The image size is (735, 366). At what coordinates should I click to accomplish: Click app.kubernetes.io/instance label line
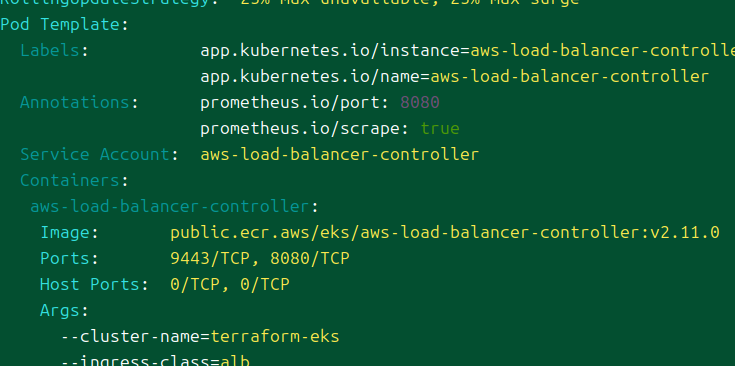point(467,50)
